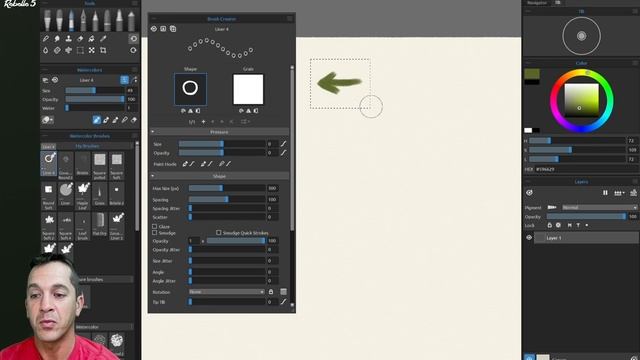This screenshot has height=360, width=640.
Task: Select Layer 1 row
Action: point(586,238)
